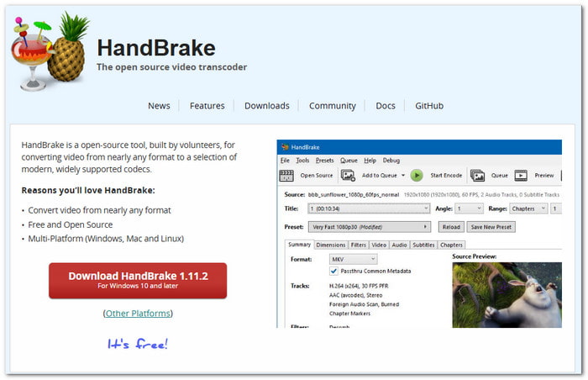Open the Presets menu

(324, 161)
